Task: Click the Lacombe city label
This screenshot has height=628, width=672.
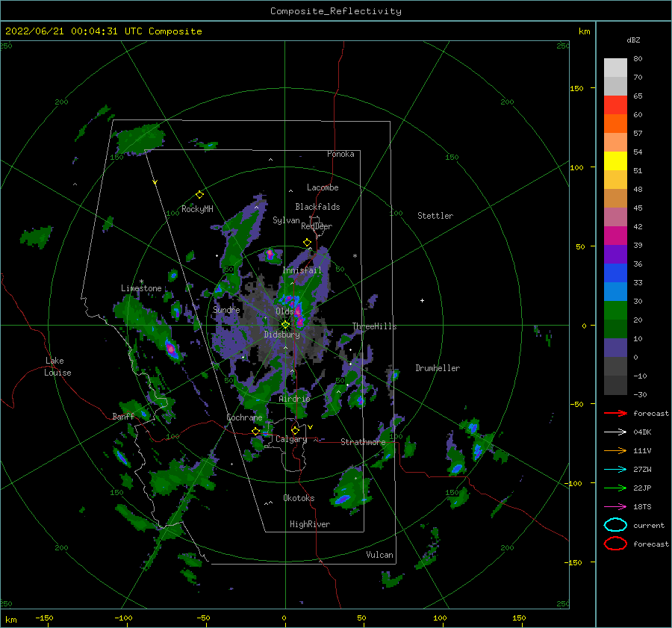Action: coord(323,187)
